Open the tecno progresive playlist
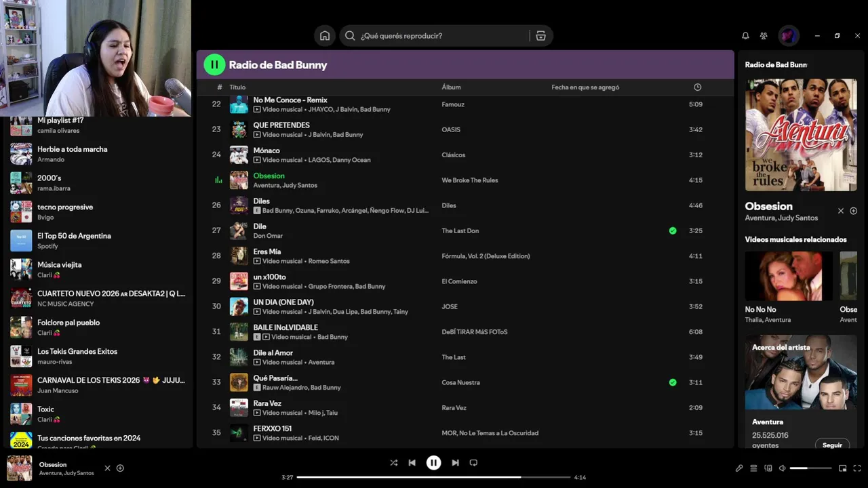 point(98,212)
